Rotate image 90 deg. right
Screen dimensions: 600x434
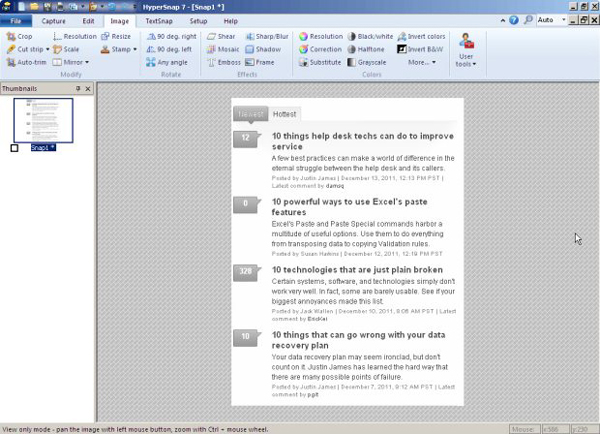(x=170, y=36)
